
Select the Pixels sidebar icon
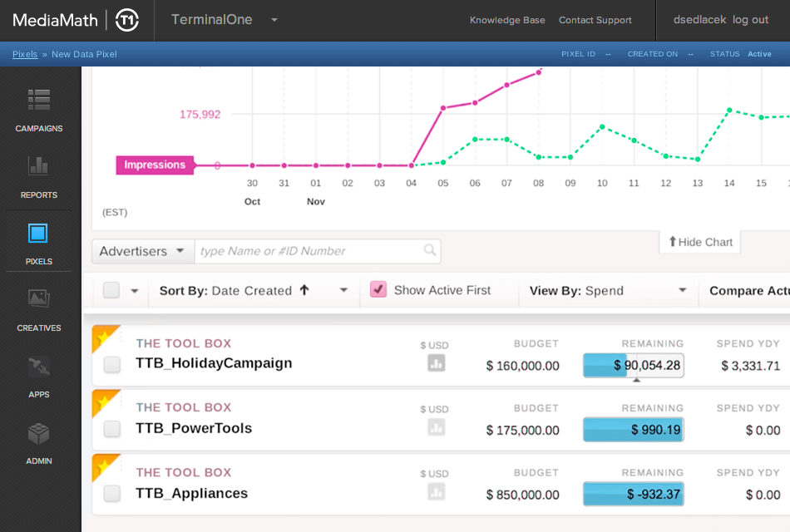pyautogui.click(x=38, y=234)
